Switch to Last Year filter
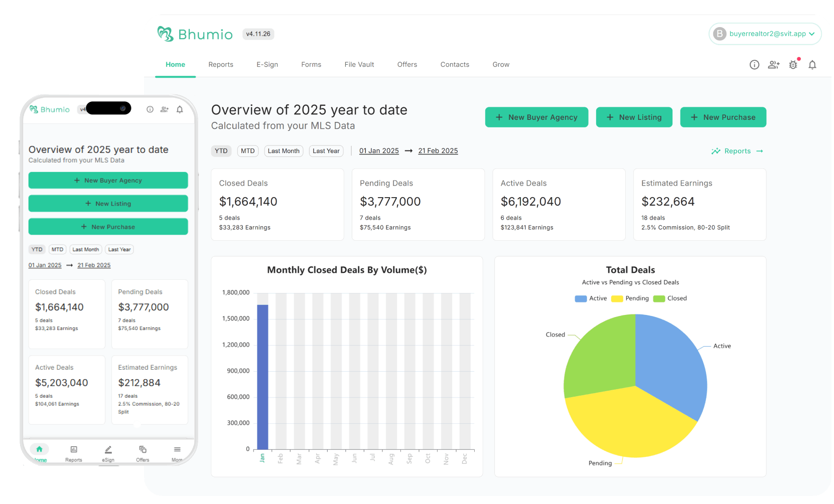 click(x=326, y=150)
